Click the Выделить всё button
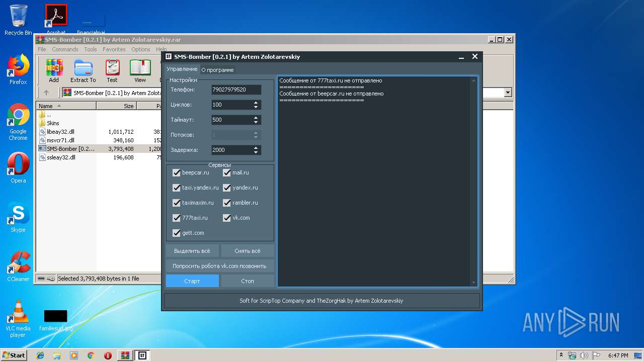This screenshot has width=644, height=362. (192, 251)
